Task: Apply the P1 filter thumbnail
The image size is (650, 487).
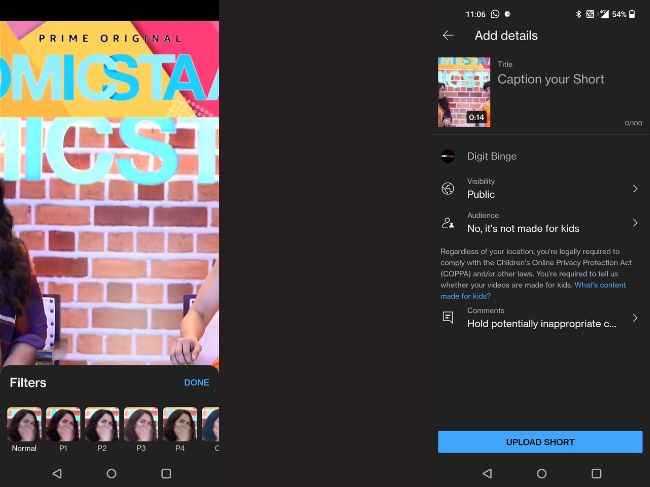Action: coord(63,424)
